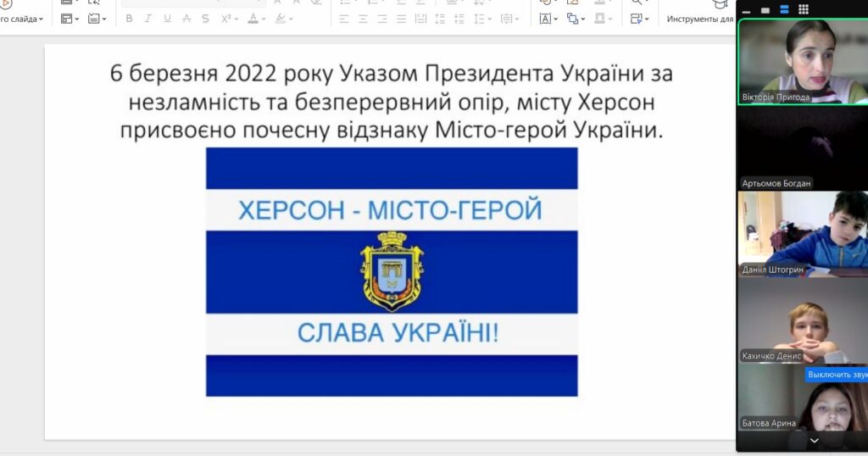
Task: Open the superscript options dropdown arrow
Action: coord(237,19)
